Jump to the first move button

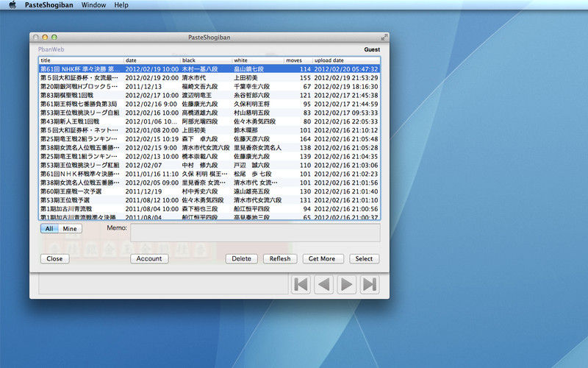pyautogui.click(x=301, y=284)
